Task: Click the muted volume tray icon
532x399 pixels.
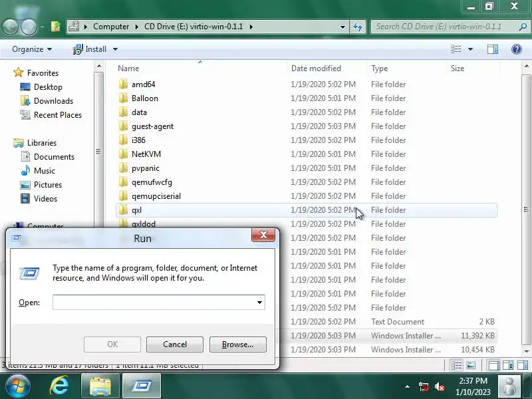Action: pos(440,386)
